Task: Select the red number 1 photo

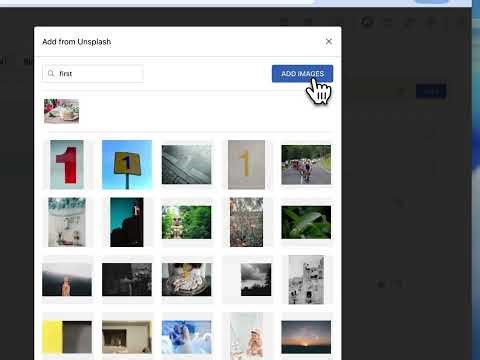Action: [x=67, y=164]
